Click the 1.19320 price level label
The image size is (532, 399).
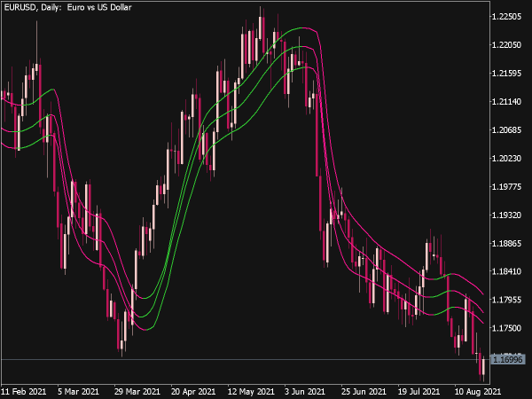(x=506, y=215)
